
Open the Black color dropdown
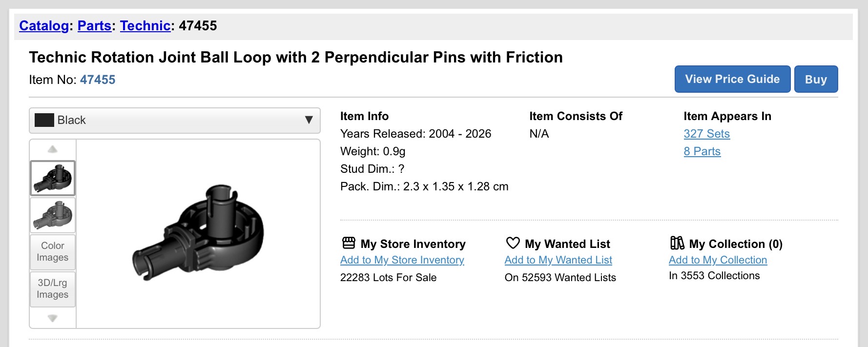175,121
